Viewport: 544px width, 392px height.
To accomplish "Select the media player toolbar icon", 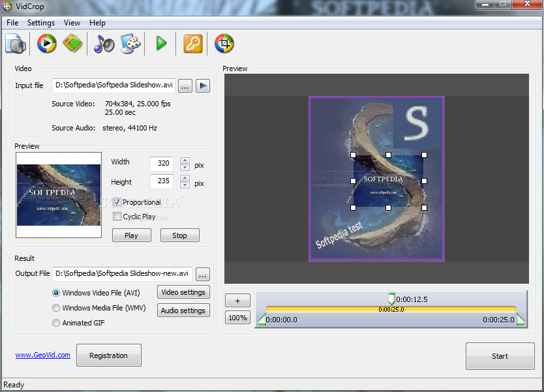I will pos(46,44).
